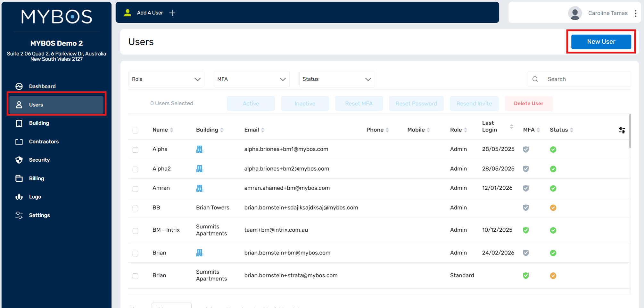Open the Role filter dropdown
The height and width of the screenshot is (308, 644).
tap(166, 79)
